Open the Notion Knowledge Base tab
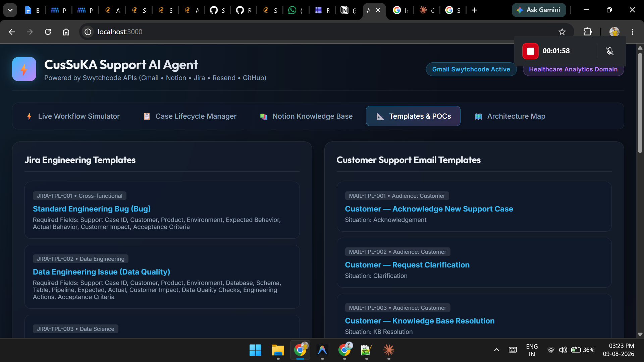Screen dimensions: 644x362 point(306,116)
